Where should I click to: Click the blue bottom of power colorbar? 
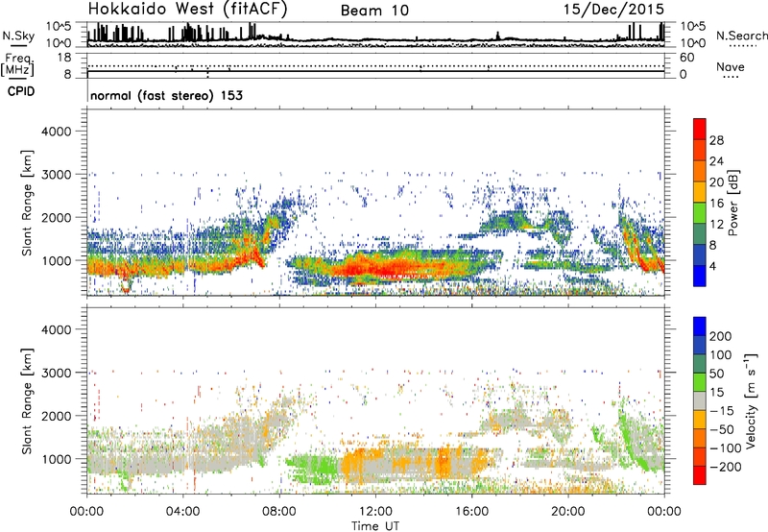pos(700,276)
